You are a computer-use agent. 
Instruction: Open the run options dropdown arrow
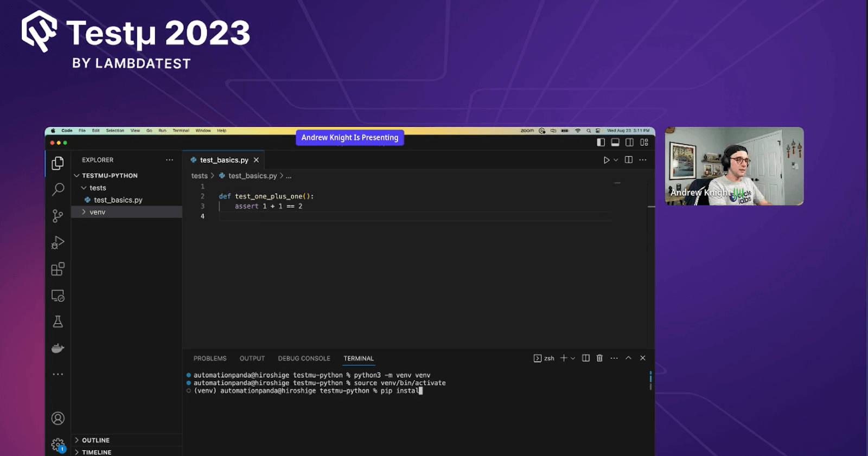click(x=616, y=160)
